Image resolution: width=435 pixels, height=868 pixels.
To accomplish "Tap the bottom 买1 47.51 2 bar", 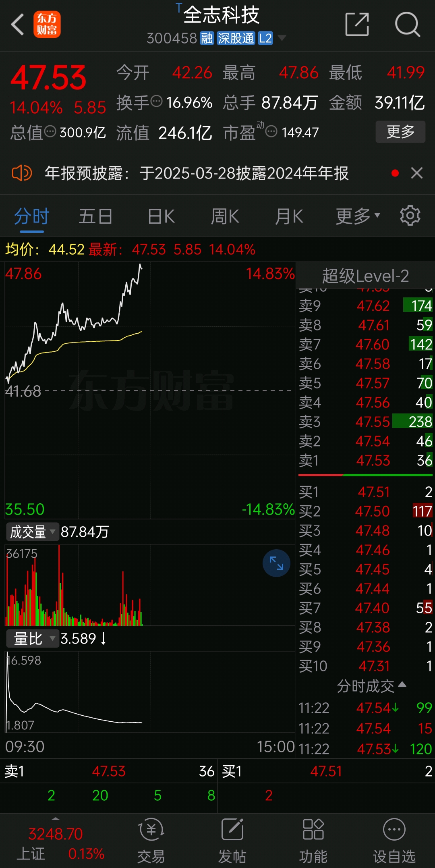I will click(x=327, y=771).
